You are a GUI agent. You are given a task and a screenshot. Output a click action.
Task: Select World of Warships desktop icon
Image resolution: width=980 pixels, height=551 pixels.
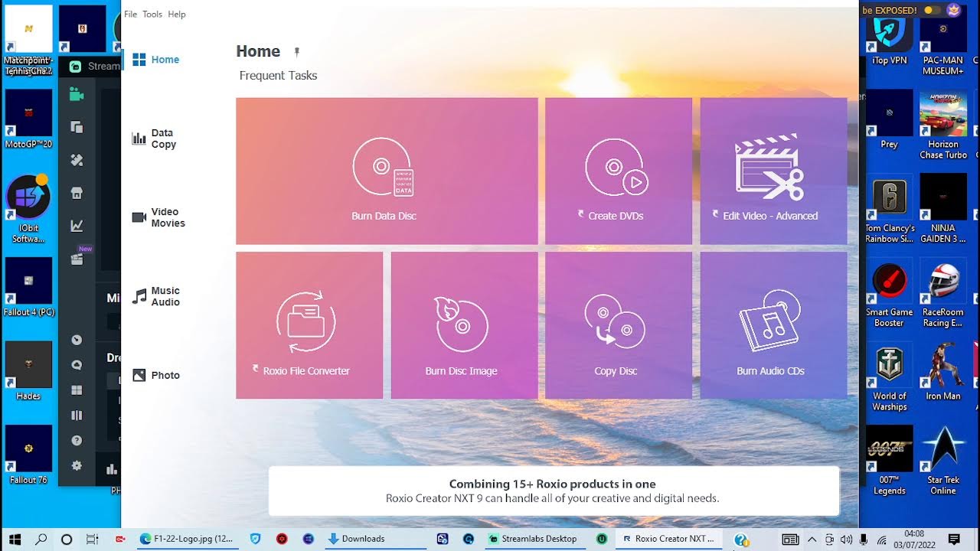click(x=889, y=377)
